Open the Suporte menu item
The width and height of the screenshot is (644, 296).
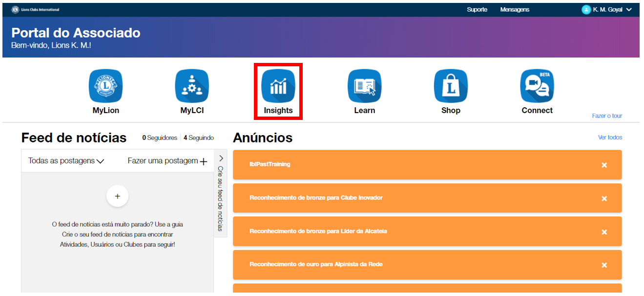pyautogui.click(x=477, y=10)
